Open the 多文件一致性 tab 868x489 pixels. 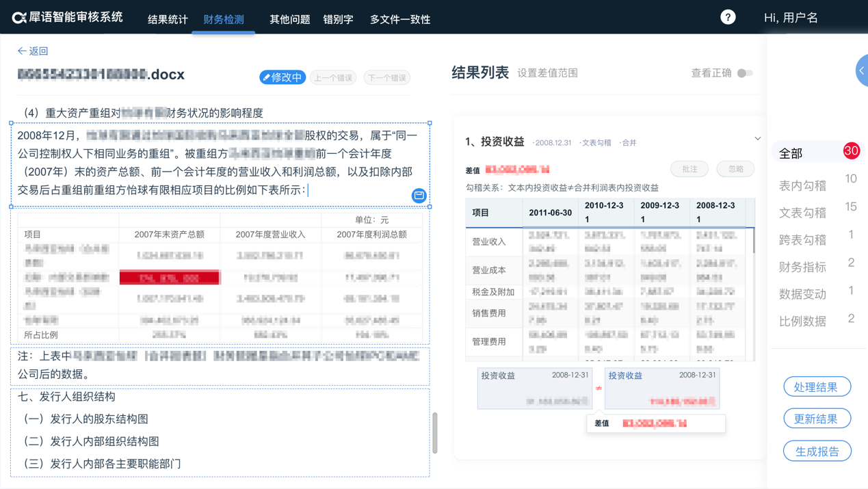pos(400,19)
